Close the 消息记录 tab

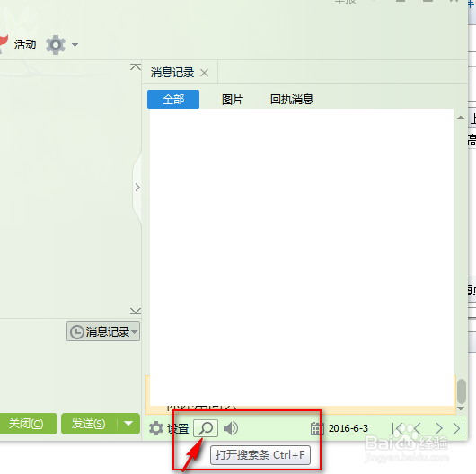coord(204,73)
